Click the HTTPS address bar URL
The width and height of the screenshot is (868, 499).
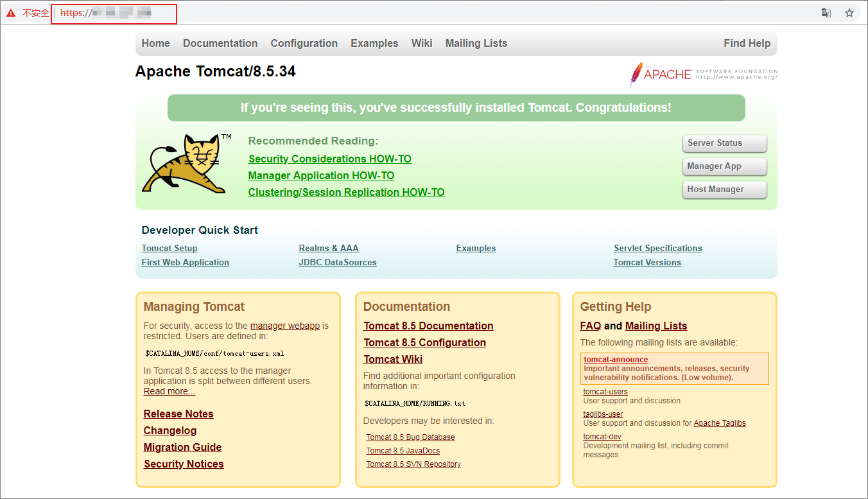pyautogui.click(x=106, y=13)
